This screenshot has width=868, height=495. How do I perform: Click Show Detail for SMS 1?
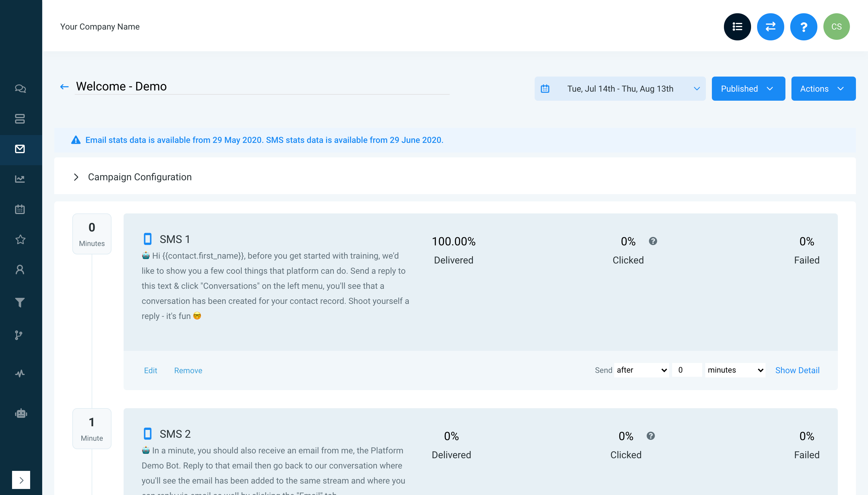797,370
